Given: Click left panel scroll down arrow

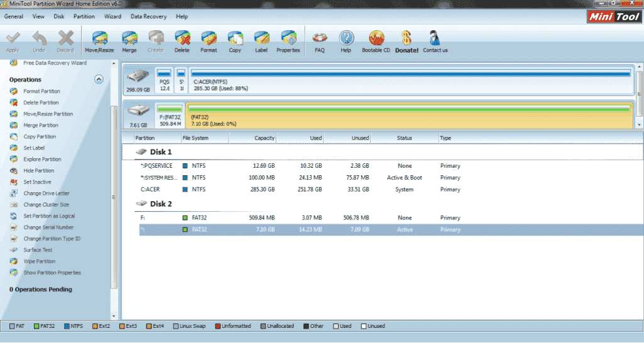Looking at the screenshot, I should [x=114, y=316].
